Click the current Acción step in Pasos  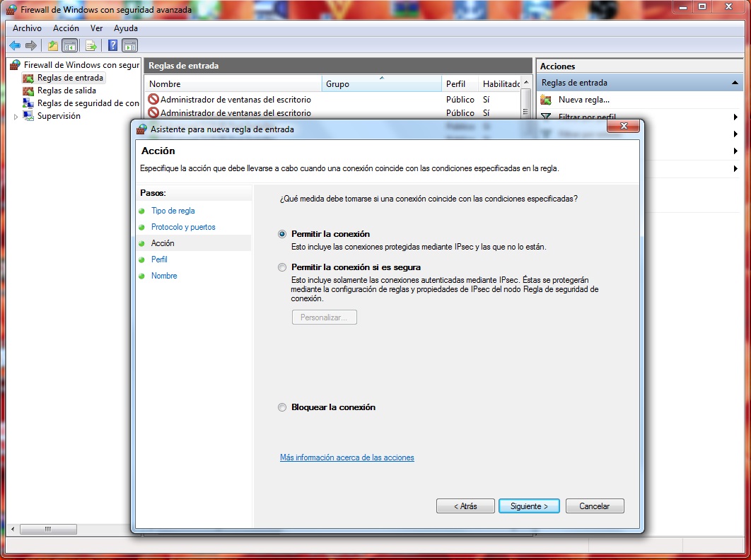click(163, 243)
